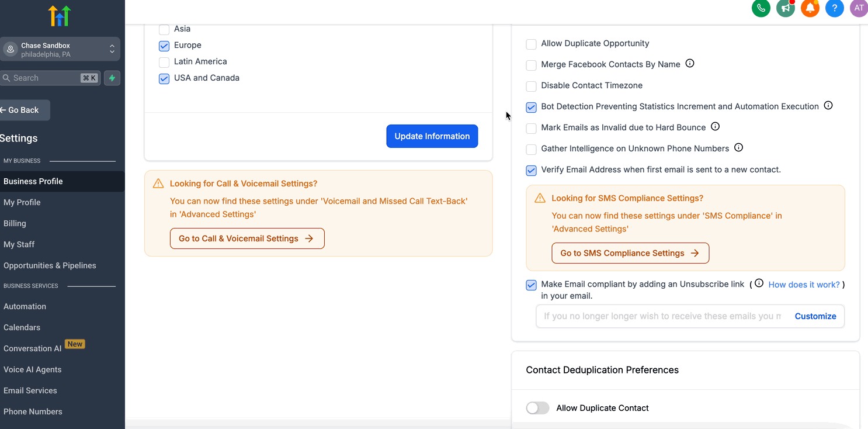Image resolution: width=868 pixels, height=429 pixels.
Task: Click the green lightning quick actions icon
Action: point(112,78)
